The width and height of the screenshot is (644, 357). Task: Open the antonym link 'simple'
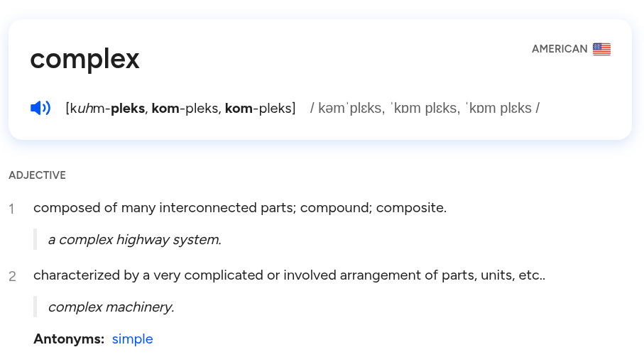[x=132, y=339]
